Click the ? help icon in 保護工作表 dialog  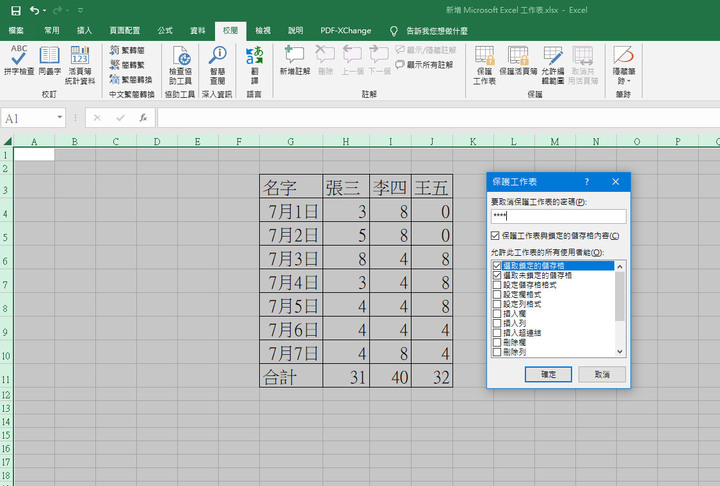tap(587, 182)
